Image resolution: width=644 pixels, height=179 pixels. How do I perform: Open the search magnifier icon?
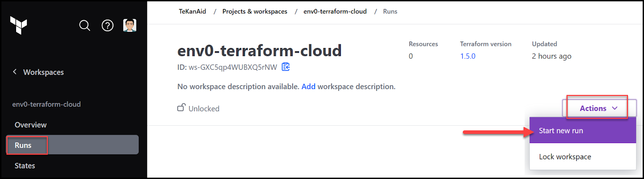[85, 25]
